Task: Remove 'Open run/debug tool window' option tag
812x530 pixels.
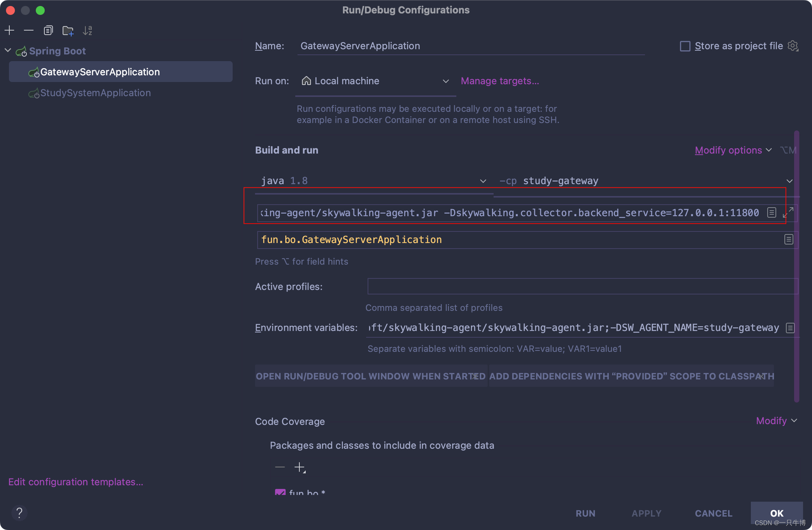Action: click(476, 376)
